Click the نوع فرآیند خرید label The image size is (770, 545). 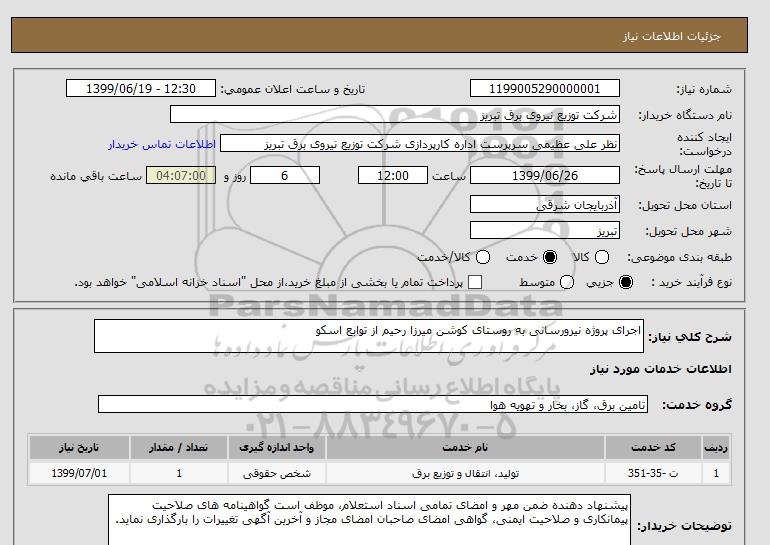point(691,282)
